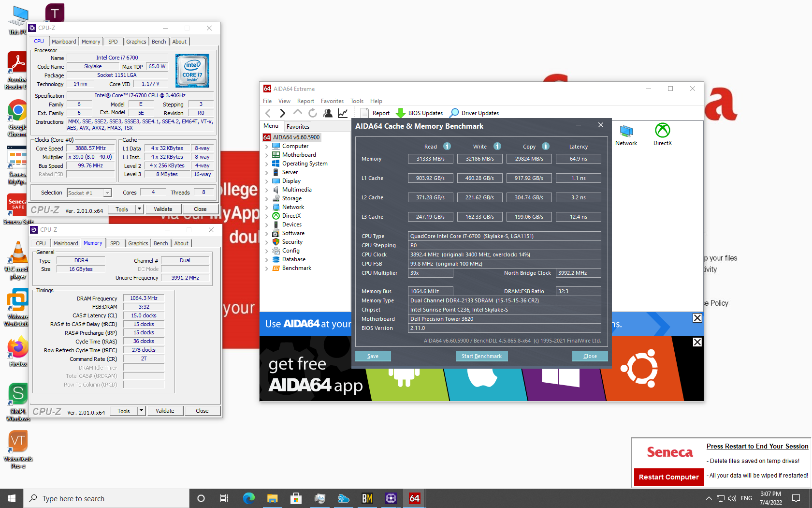Select AIDA64 v6.60.5900 root tree item
This screenshot has height=508, width=812.
292,137
